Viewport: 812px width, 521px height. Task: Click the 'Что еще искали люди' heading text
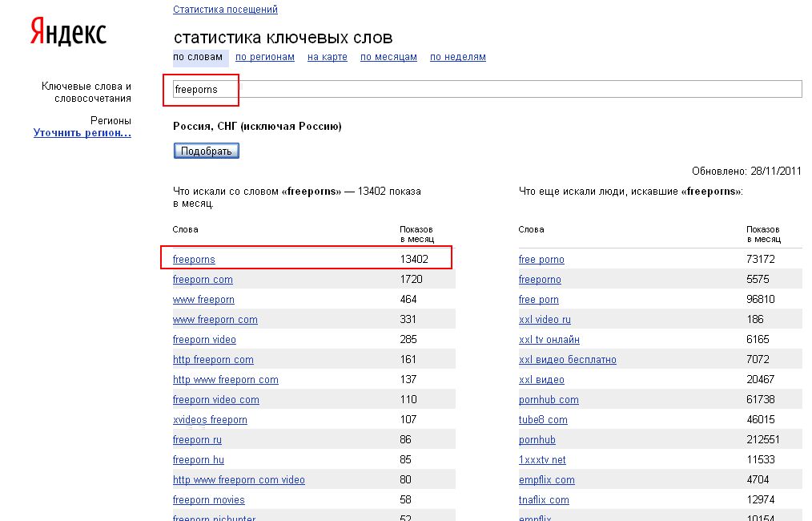click(631, 192)
